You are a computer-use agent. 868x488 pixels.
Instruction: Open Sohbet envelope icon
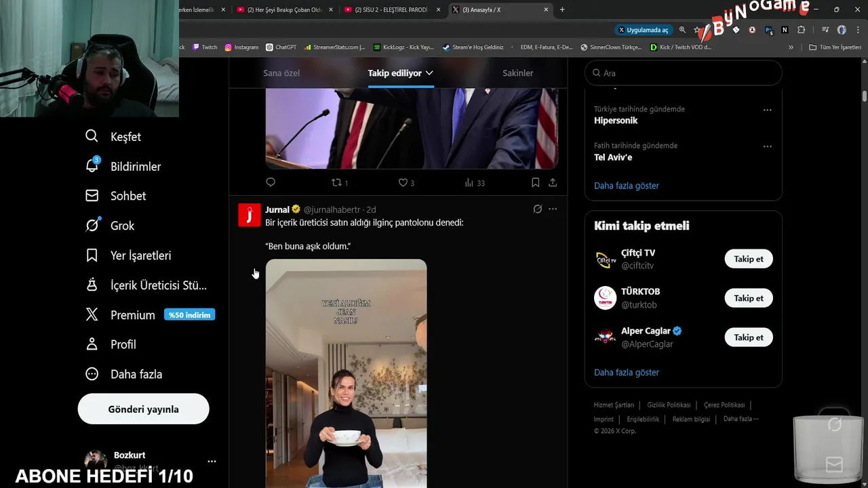(92, 195)
